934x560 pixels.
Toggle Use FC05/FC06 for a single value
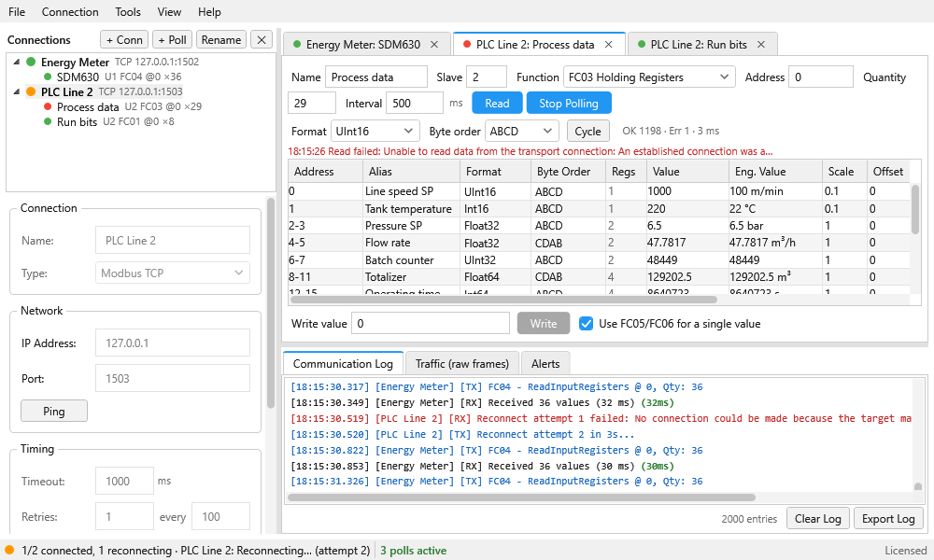pyautogui.click(x=587, y=324)
